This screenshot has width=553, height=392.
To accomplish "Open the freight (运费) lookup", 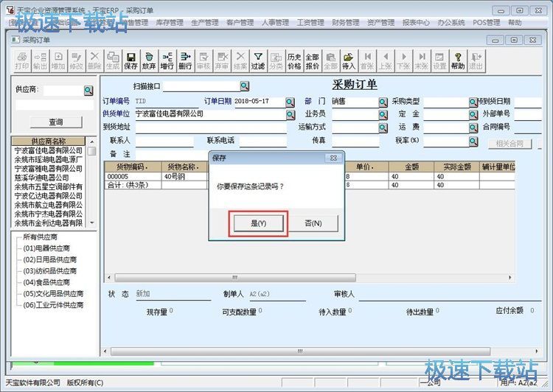I will point(473,127).
